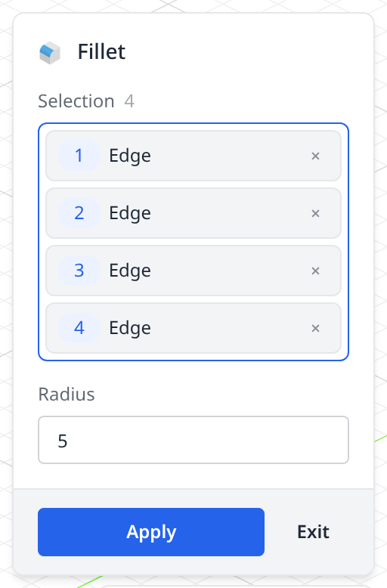The height and width of the screenshot is (588, 387).
Task: Remove Edge 2 from the selection
Action: pos(315,213)
